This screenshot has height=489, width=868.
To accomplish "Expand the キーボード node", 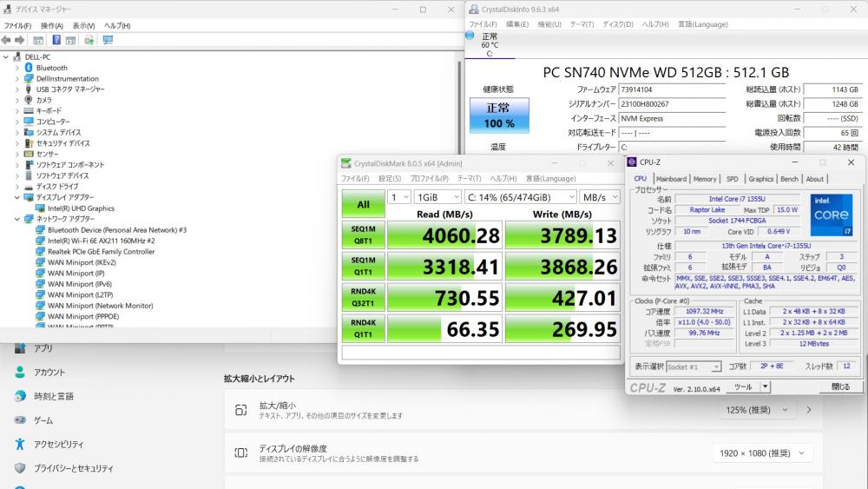I will point(17,111).
